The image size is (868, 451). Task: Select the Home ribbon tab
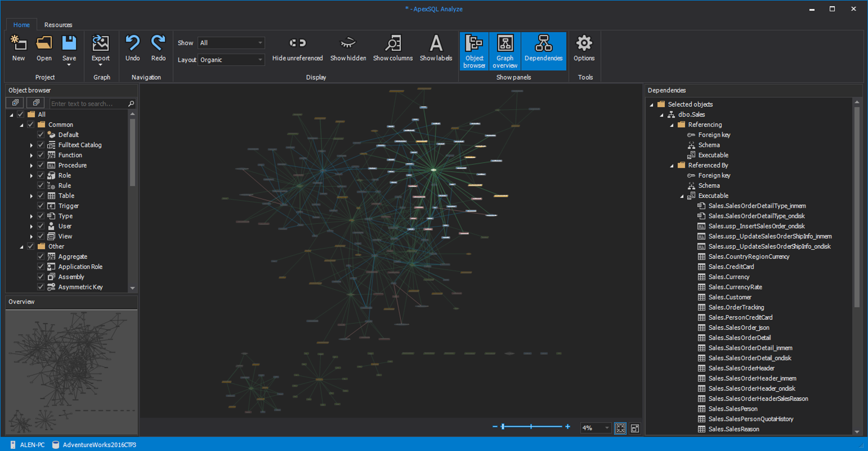coord(21,25)
